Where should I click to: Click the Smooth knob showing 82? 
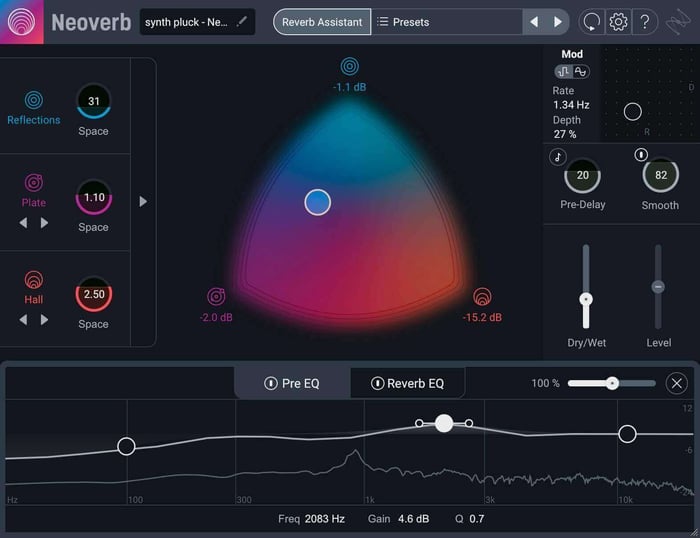click(661, 175)
